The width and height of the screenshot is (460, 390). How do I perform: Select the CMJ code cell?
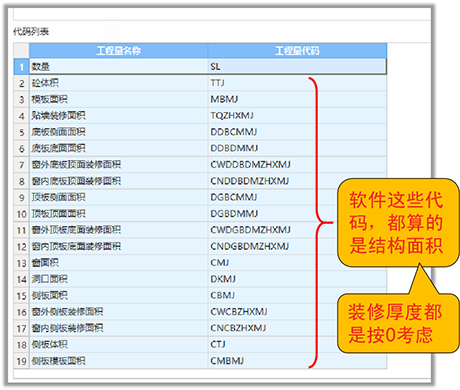(x=297, y=262)
